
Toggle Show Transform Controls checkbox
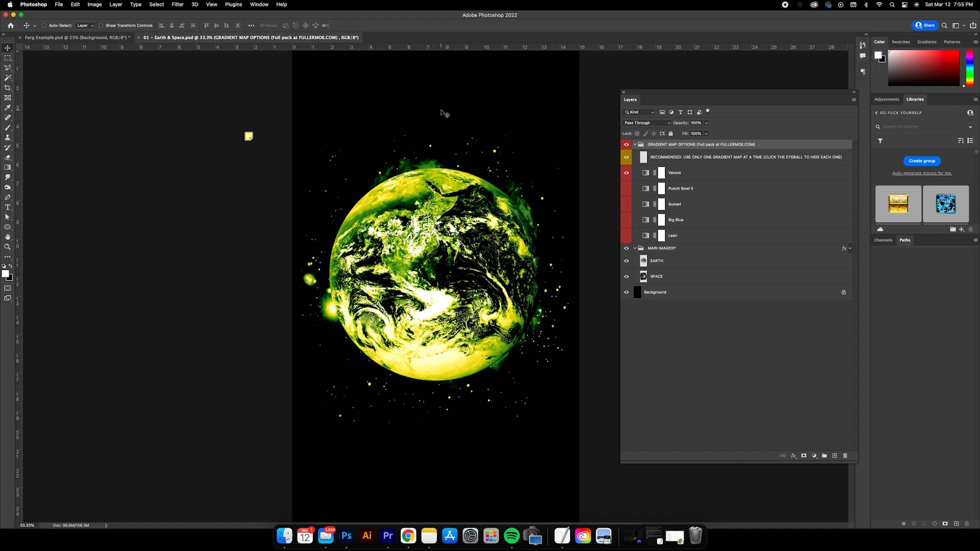coord(102,25)
